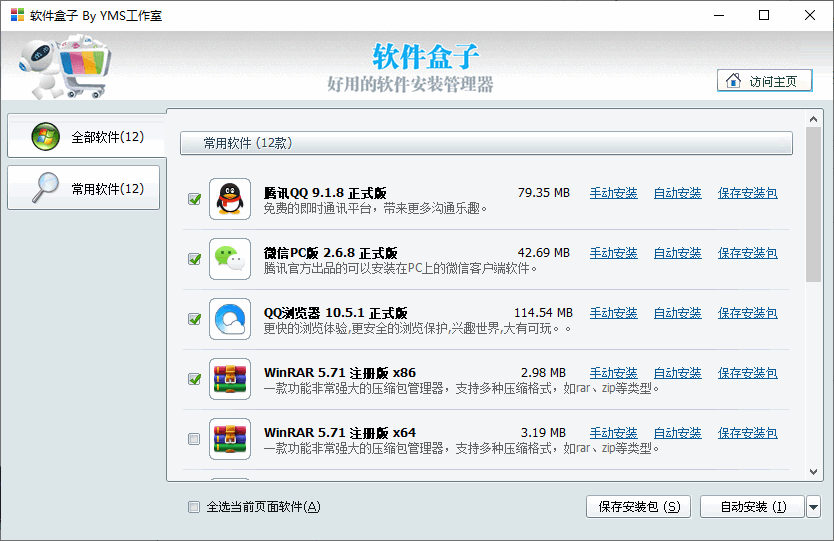Click 手动安装 link for QQ浏览器
The image size is (834, 541).
pos(613,313)
